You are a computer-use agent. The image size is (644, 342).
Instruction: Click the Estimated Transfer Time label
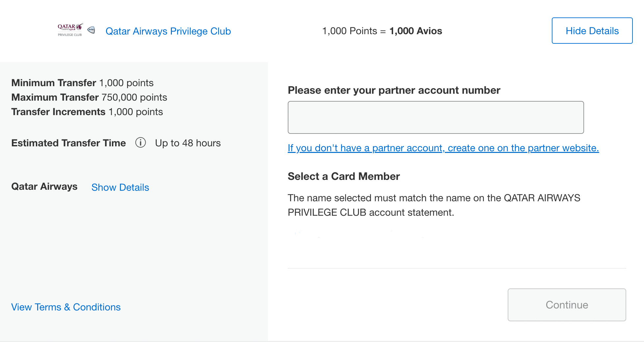[x=68, y=143]
